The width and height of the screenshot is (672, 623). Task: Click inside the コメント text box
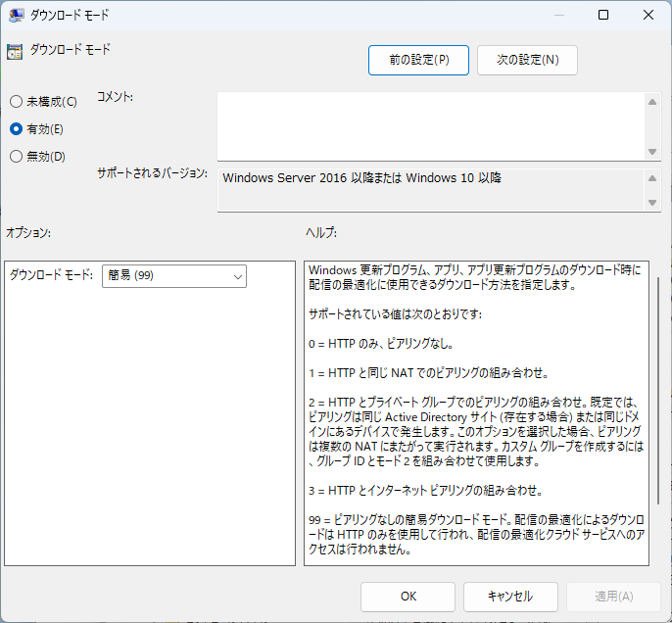(431, 124)
